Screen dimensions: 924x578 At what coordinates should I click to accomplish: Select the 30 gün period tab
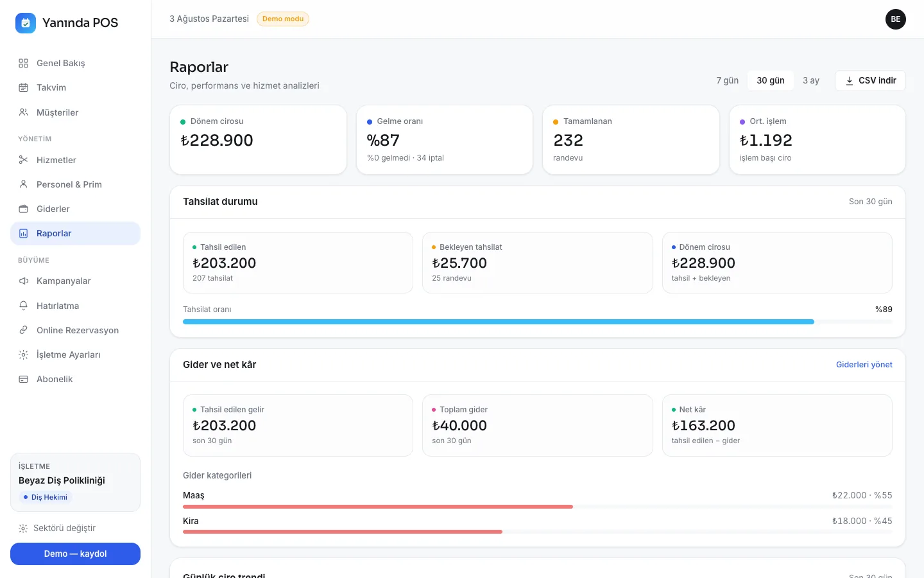[x=771, y=80]
